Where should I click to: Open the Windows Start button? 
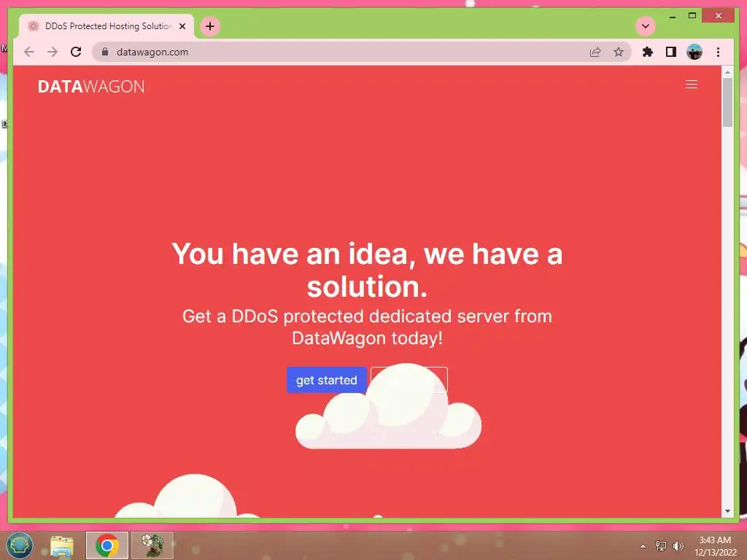coord(19,545)
